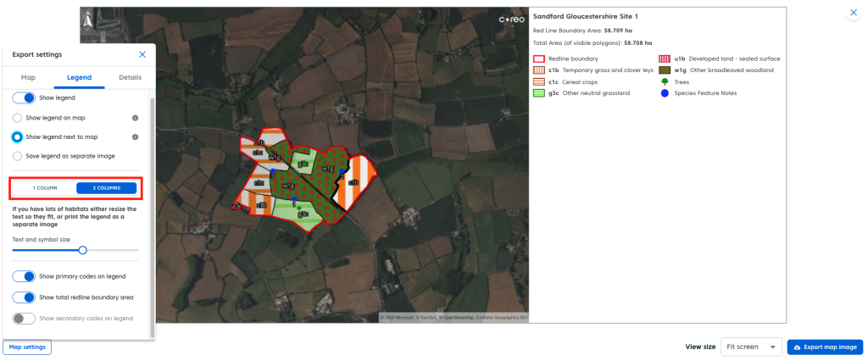Select Save legend as separate image
Viewport: 868px width, 361px height.
(x=17, y=156)
